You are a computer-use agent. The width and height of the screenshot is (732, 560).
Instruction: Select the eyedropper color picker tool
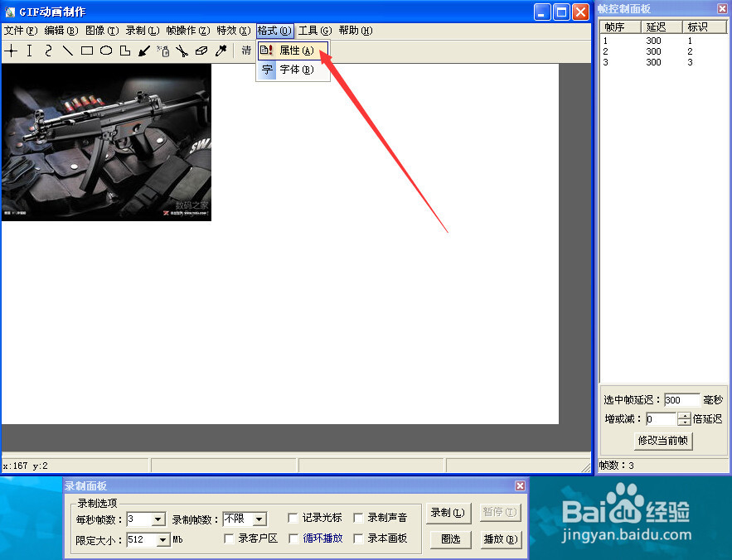pos(221,51)
